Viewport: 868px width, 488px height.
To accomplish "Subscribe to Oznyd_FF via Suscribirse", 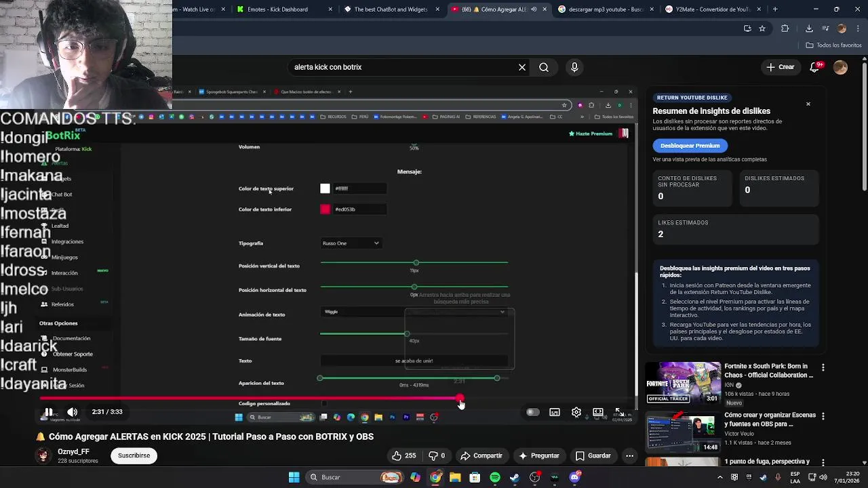I will click(x=134, y=455).
